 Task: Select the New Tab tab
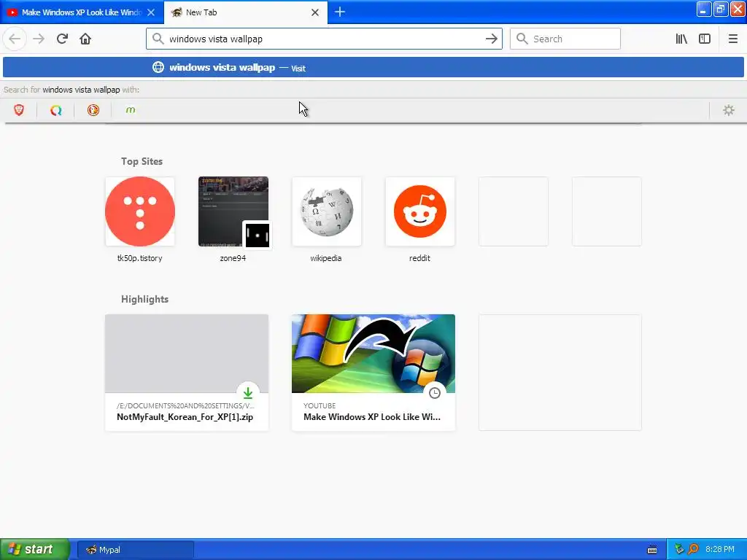point(245,12)
